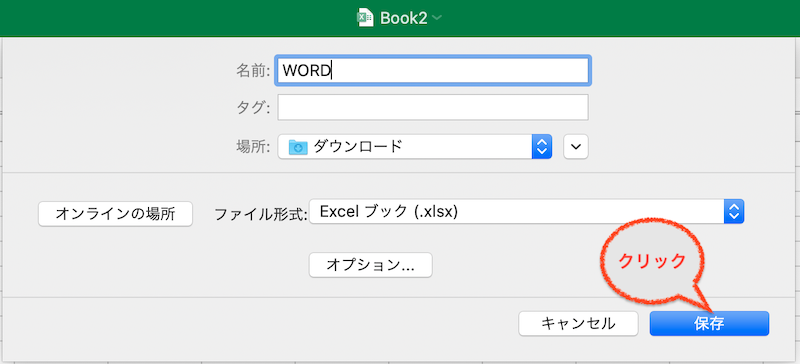800x364 pixels.
Task: Click the 名前 field containing WORD
Action: (433, 70)
